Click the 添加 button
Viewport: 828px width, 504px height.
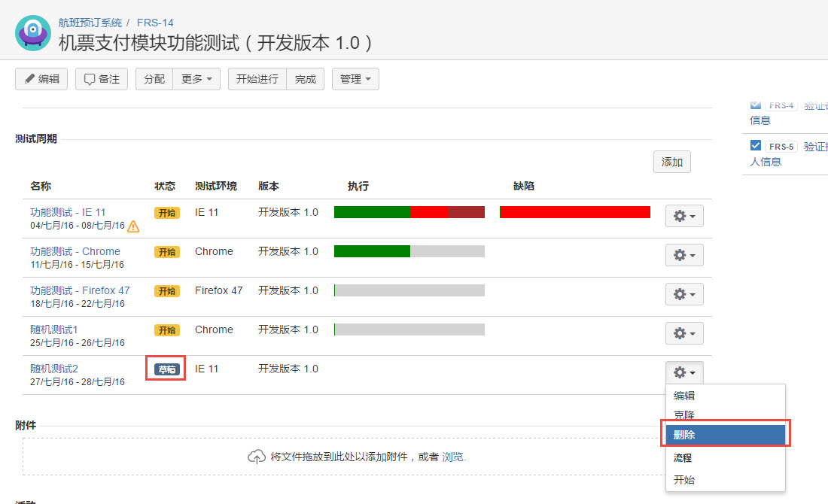pyautogui.click(x=671, y=162)
